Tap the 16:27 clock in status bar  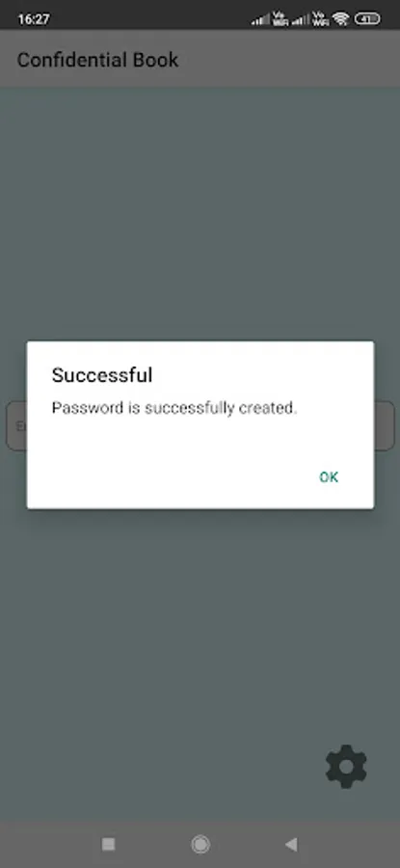[x=34, y=19]
